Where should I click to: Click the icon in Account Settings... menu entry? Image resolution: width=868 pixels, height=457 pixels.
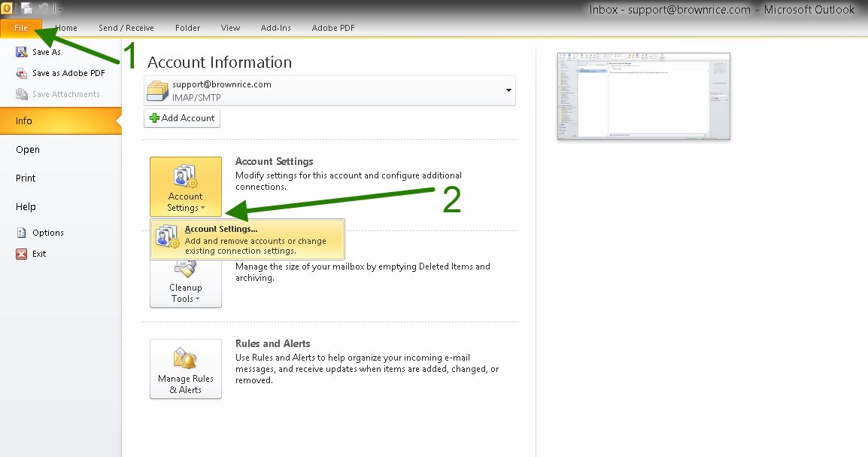click(167, 236)
